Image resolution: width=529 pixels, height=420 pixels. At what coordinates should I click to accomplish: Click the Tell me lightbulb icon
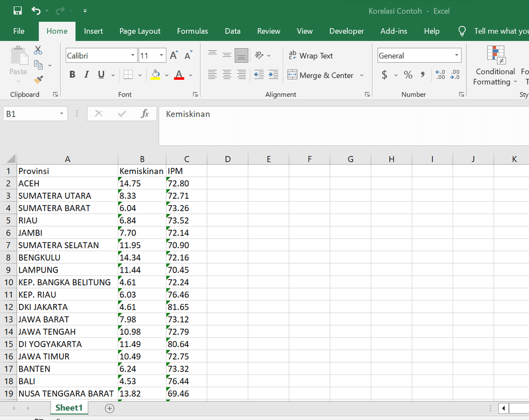(462, 31)
